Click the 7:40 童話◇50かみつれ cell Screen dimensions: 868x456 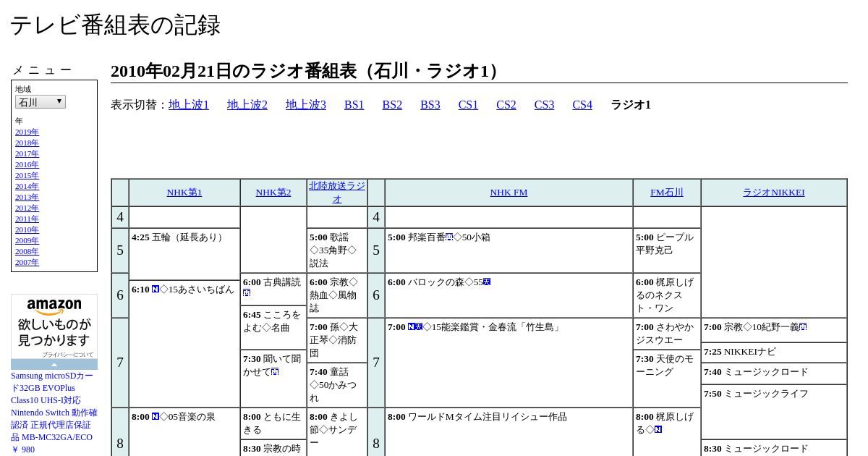337,385
